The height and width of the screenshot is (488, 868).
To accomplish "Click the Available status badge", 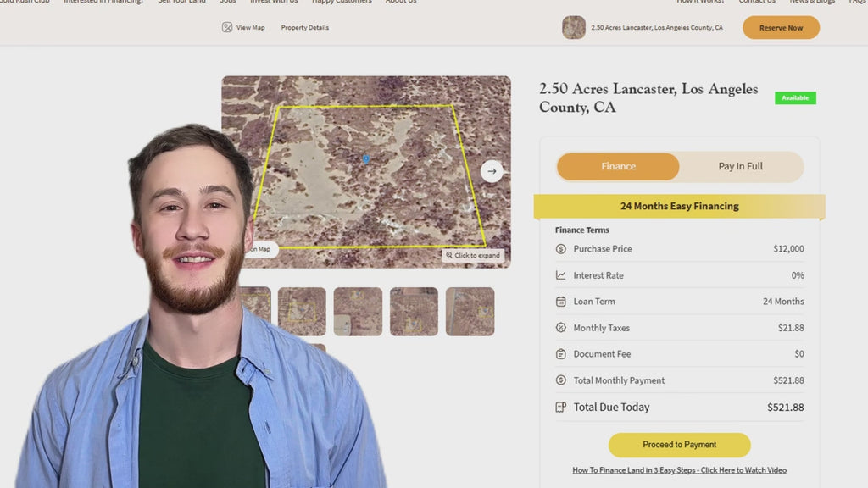I will (794, 98).
